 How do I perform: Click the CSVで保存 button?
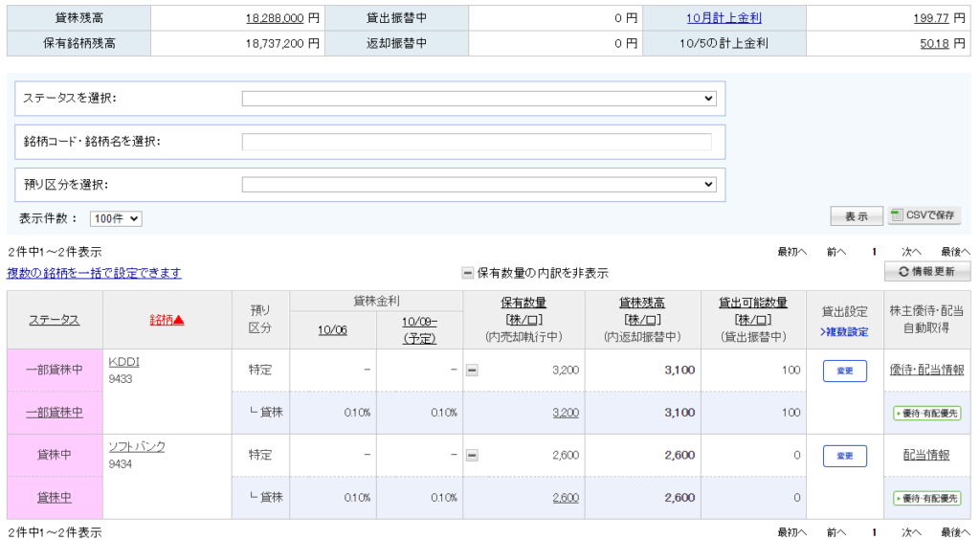924,216
